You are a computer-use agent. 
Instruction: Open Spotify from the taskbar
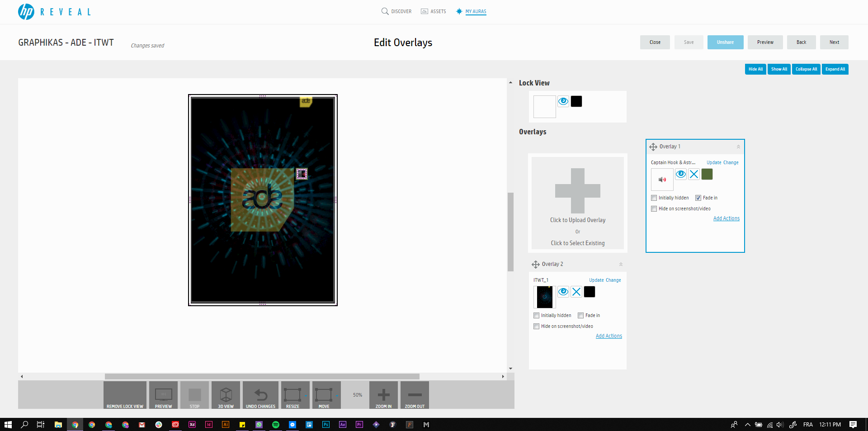tap(276, 425)
